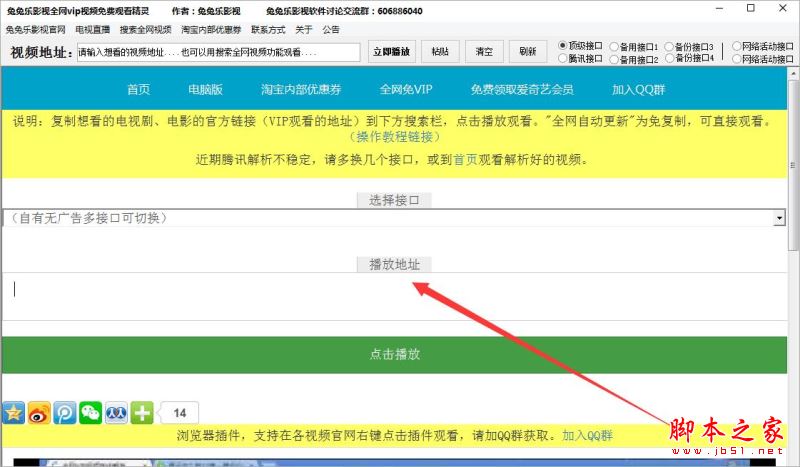The height and width of the screenshot is (467, 800).
Task: Go to 首页 in blue navigation bar
Action: pos(138,89)
